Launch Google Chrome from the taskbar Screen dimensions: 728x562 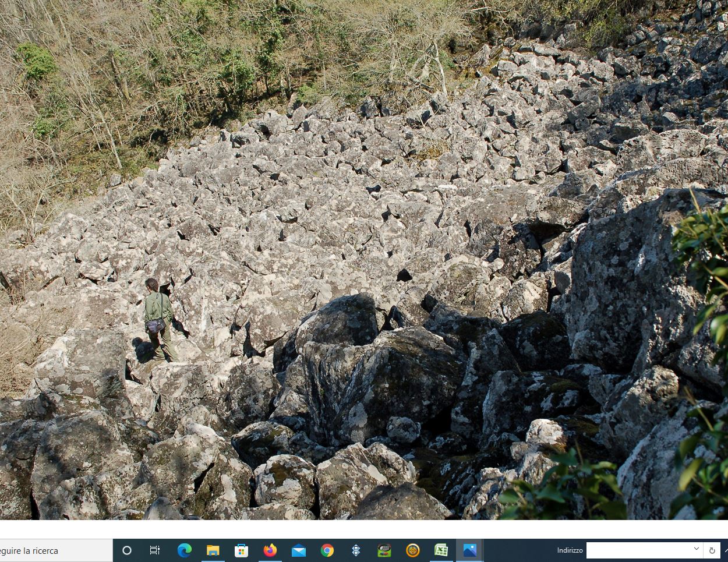[x=327, y=550]
